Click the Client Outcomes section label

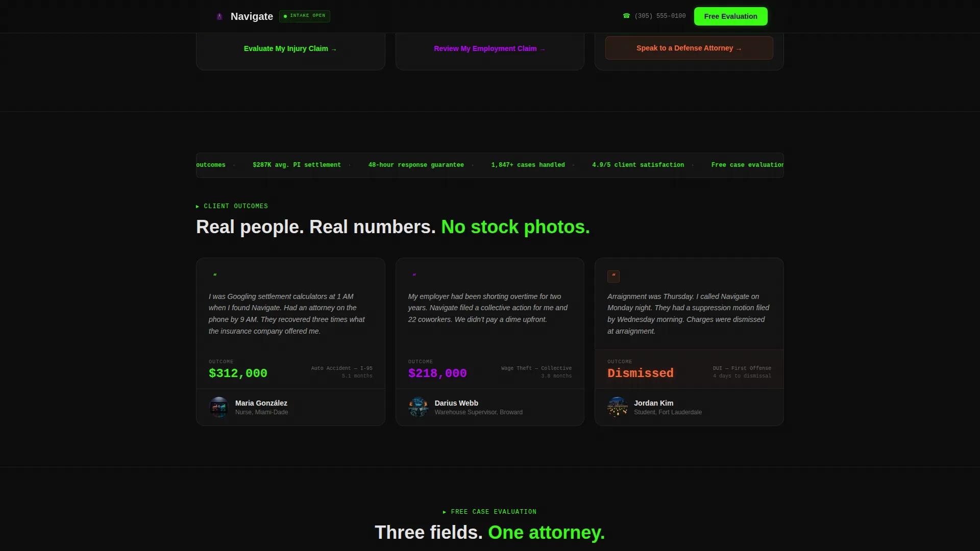tap(232, 206)
